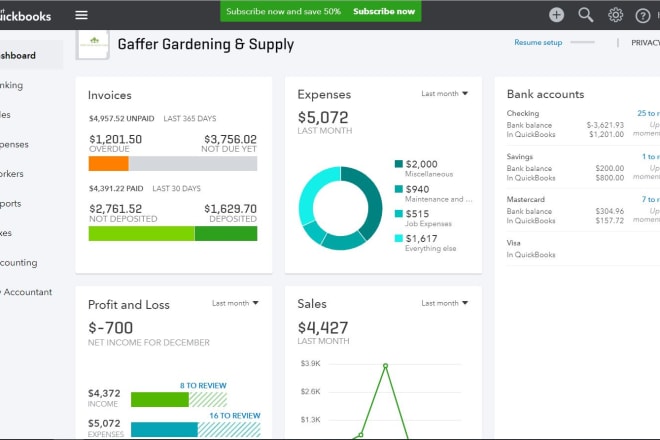
Task: Click the Savings account name
Action: pyautogui.click(x=520, y=157)
